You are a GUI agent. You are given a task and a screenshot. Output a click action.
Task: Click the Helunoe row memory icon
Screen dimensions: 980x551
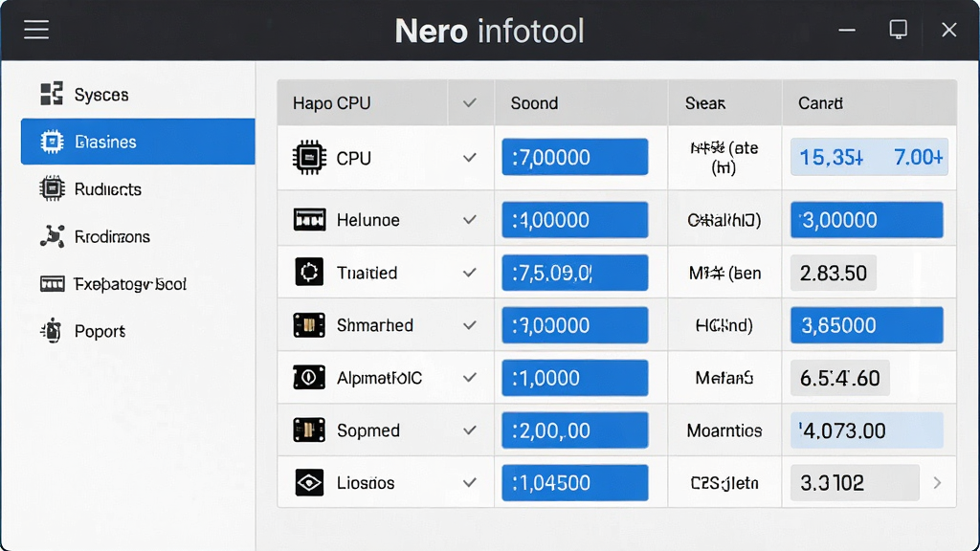[x=309, y=220]
